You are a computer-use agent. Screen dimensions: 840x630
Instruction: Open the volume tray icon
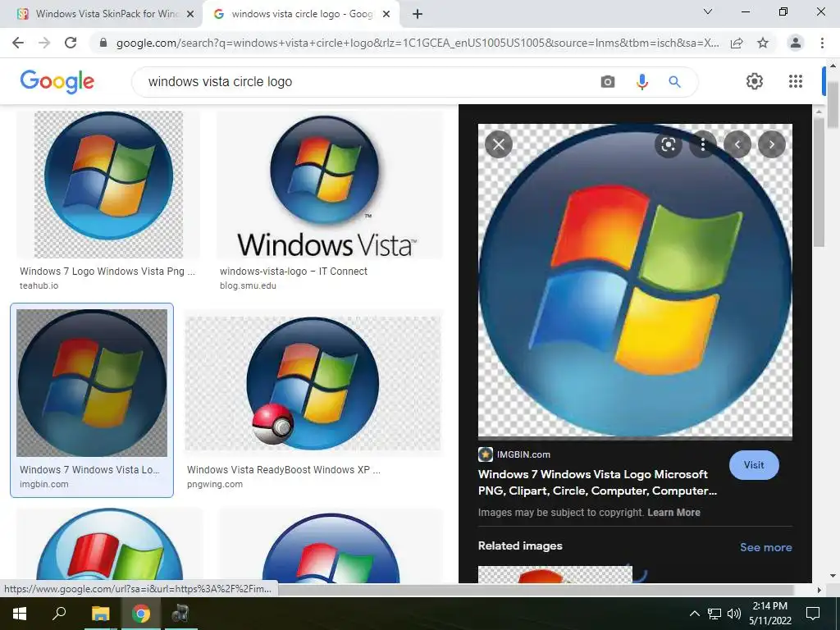[x=734, y=614]
